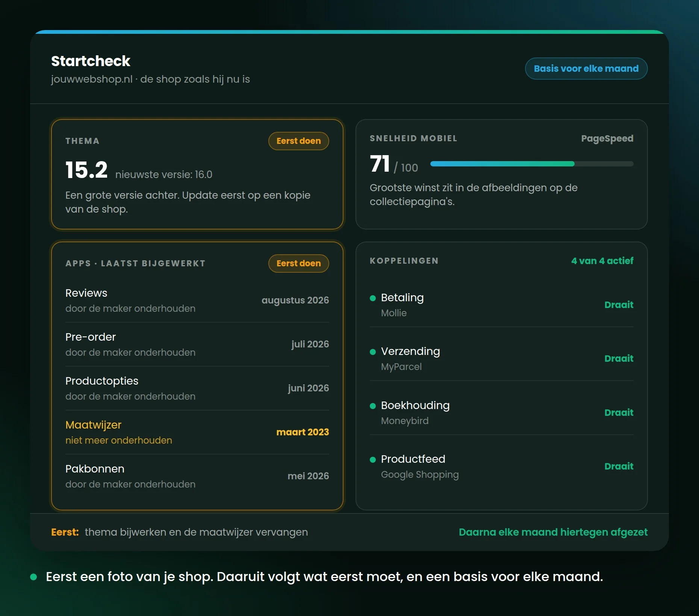Click green status dot beside Boekhouding

point(373,406)
